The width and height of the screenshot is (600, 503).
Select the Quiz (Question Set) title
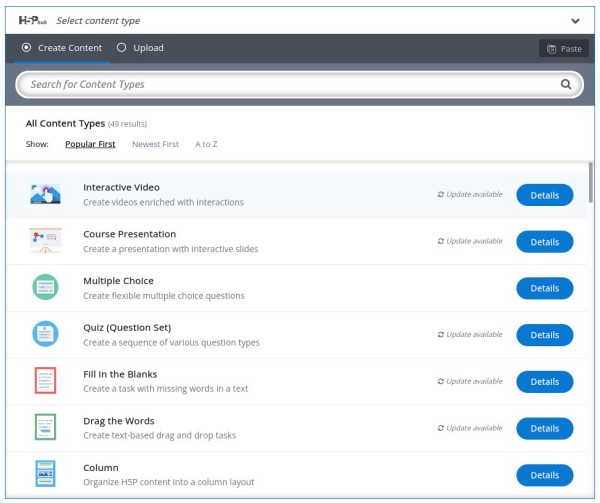pyautogui.click(x=127, y=328)
